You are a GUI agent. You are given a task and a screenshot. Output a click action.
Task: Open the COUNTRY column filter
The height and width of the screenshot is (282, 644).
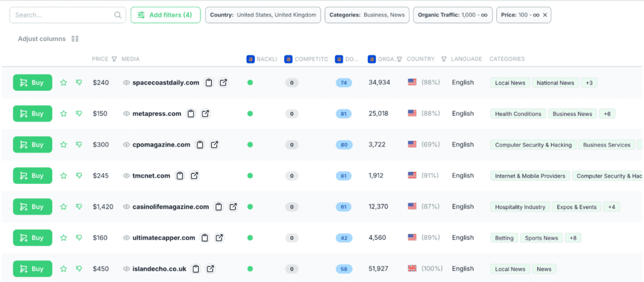pos(443,59)
